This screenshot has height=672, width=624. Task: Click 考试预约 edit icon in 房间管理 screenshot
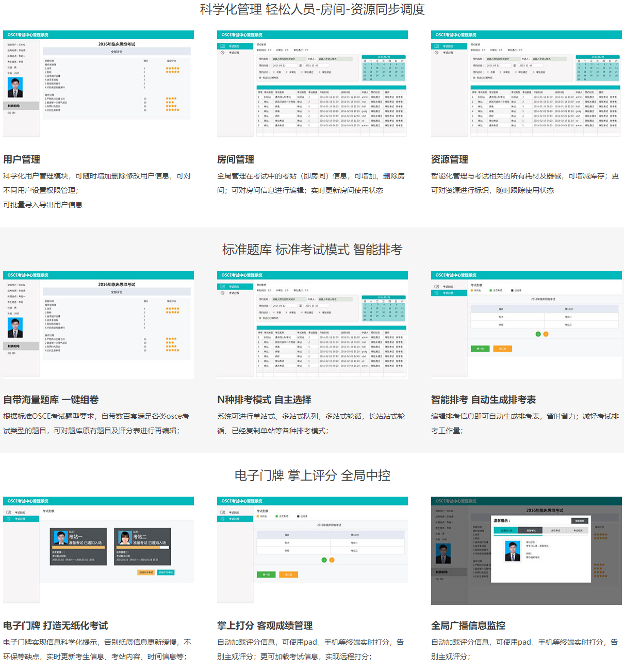[223, 46]
